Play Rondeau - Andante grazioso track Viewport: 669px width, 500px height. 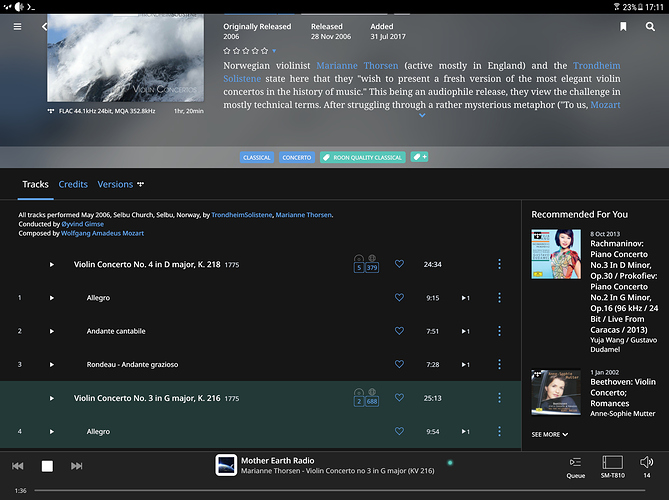pyautogui.click(x=52, y=365)
